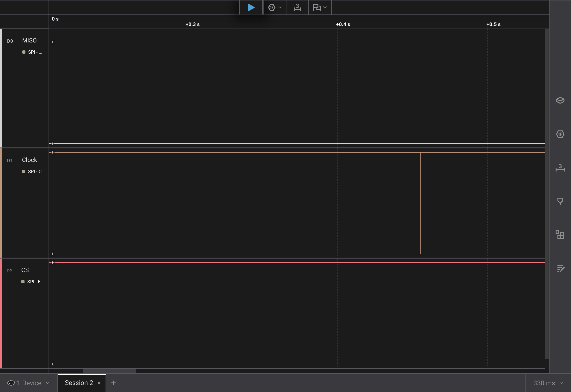Click the measurements icon in the top toolbar
This screenshot has height=392, width=571.
297,7
